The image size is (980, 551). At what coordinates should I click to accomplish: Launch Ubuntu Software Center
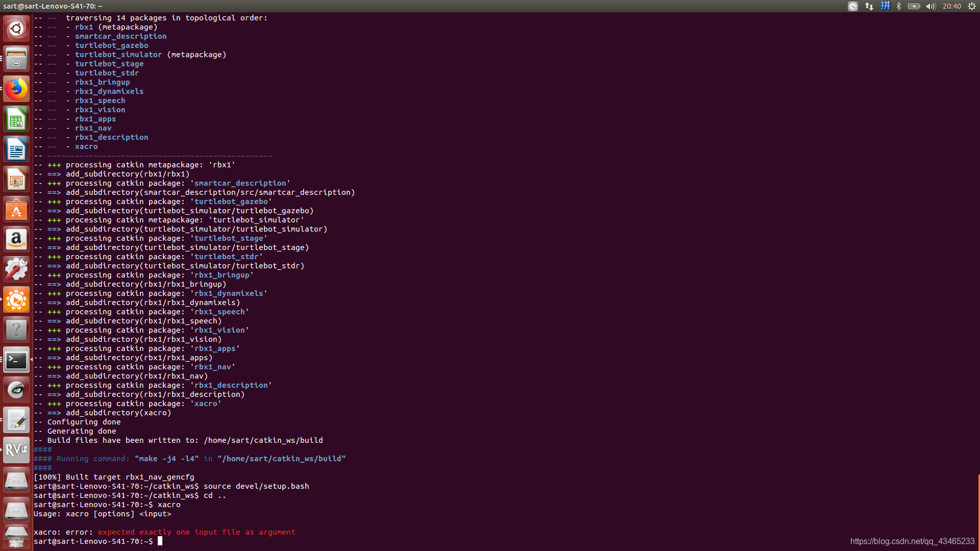tap(16, 210)
